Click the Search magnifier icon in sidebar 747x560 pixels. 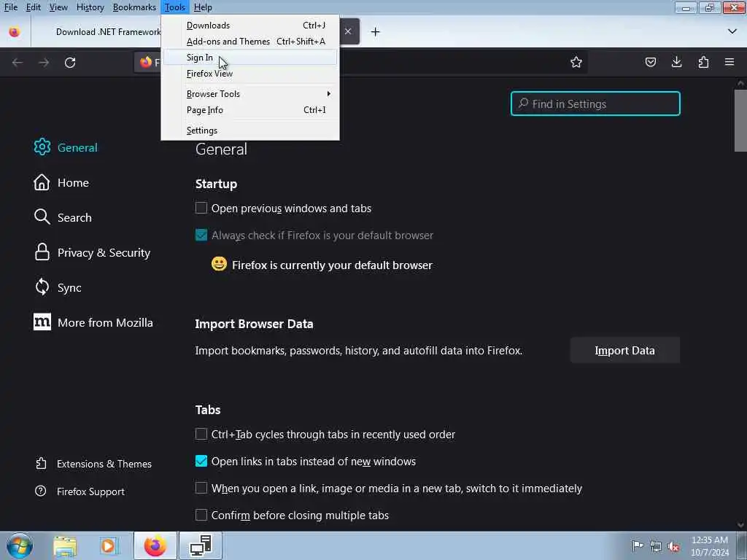42,217
